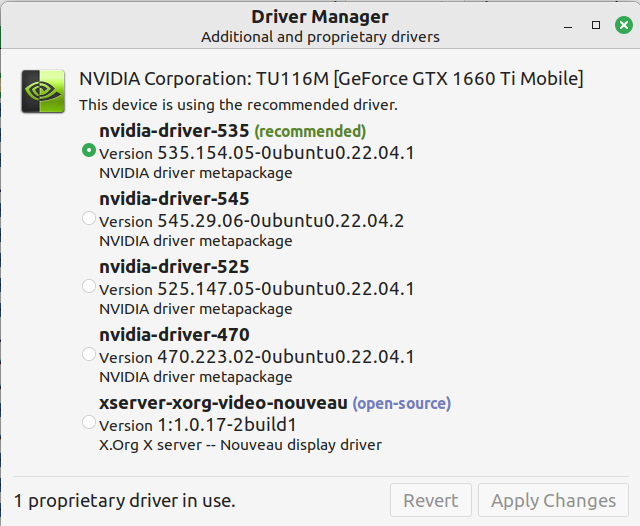Viewport: 640px width, 526px height.
Task: Click the GeForce GTX 1660 Ti Mobile heading
Action: click(x=331, y=79)
